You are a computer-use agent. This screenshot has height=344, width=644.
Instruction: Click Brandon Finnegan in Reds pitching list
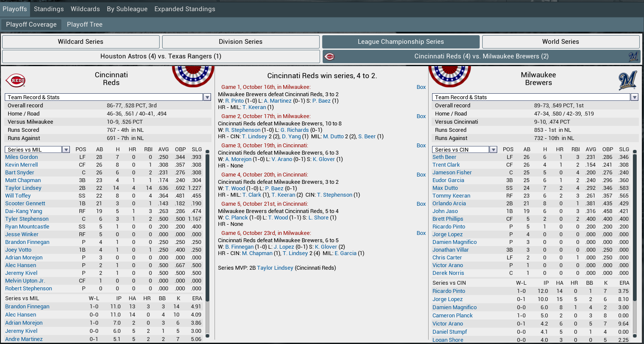[x=27, y=307]
